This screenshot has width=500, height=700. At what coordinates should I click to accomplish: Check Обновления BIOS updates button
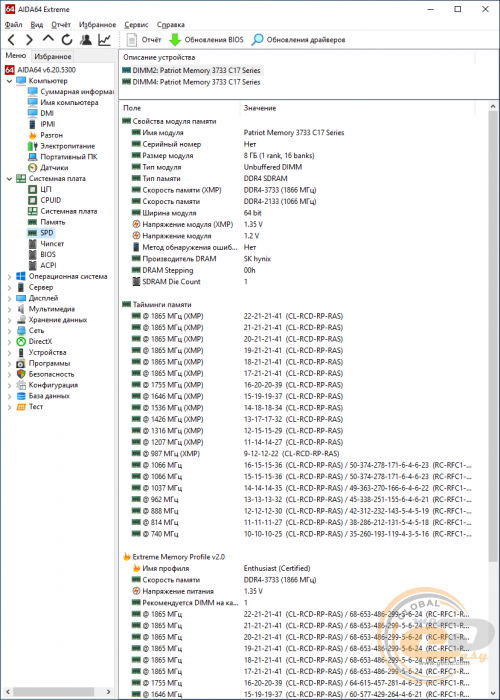[207, 40]
